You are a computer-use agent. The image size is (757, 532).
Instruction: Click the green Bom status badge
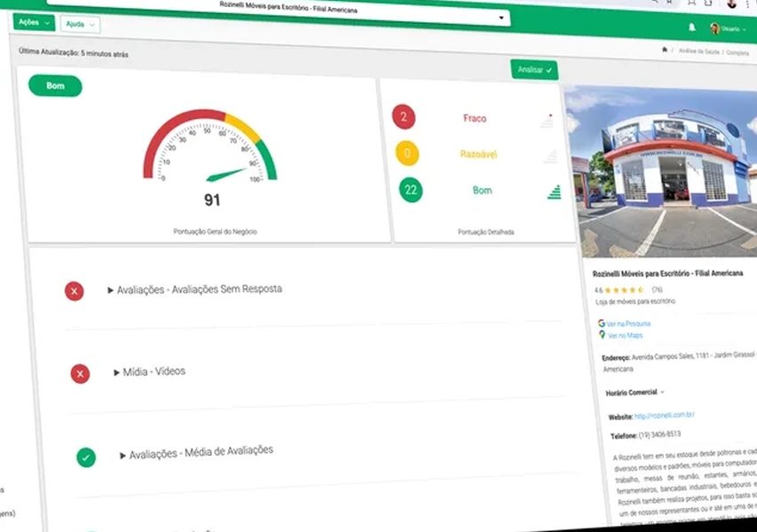tap(55, 86)
